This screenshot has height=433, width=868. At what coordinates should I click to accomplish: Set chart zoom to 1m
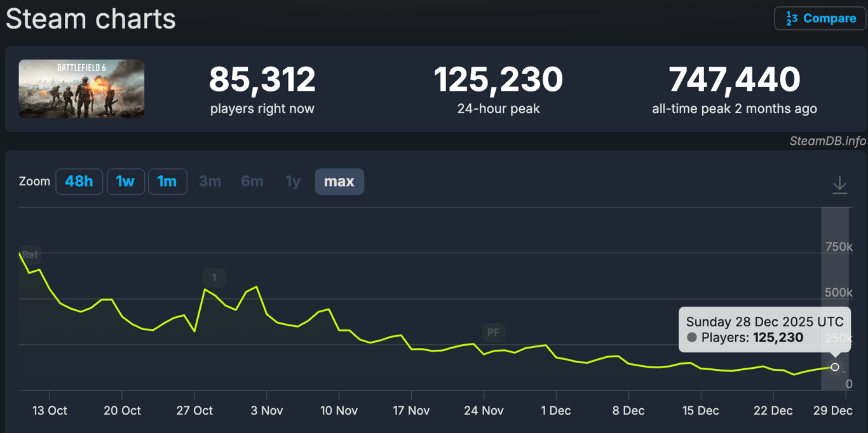[167, 182]
